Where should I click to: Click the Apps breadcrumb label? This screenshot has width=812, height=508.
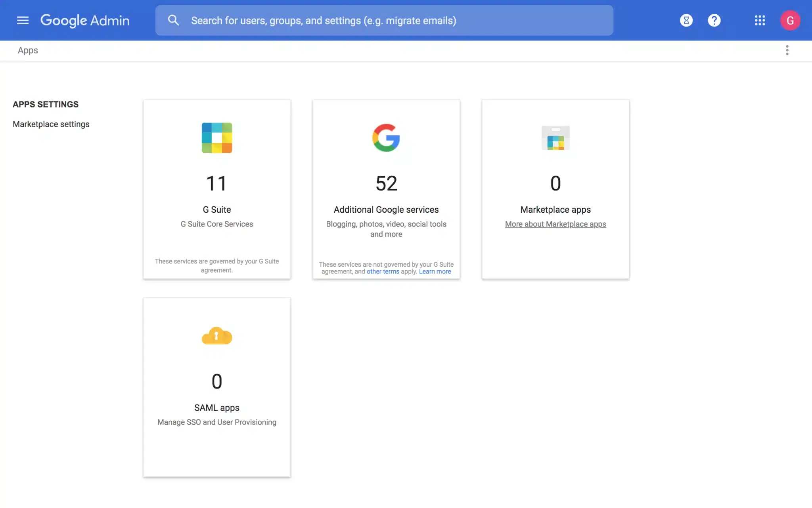click(28, 50)
